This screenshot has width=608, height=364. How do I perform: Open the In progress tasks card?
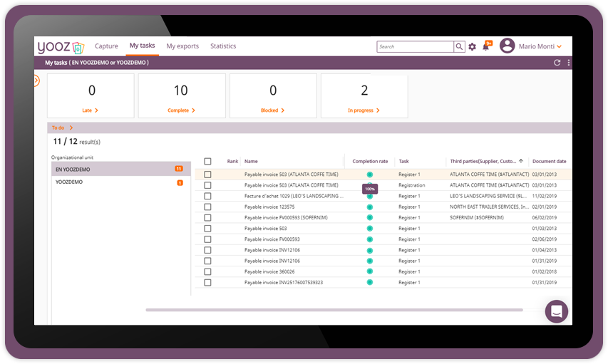[364, 95]
